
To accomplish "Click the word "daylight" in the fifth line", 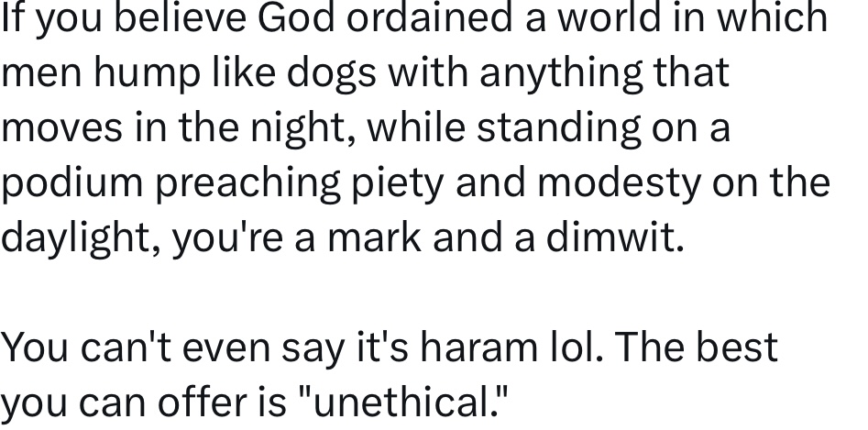I will pos(79,237).
